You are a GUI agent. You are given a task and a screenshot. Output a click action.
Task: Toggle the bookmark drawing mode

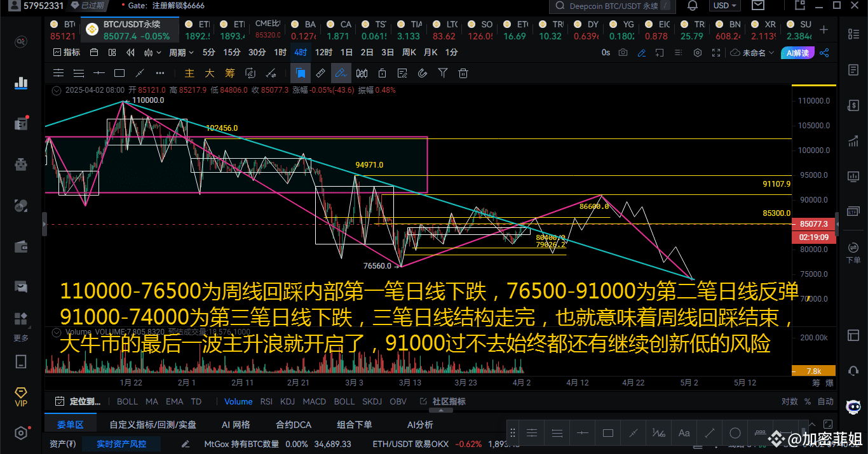[300, 73]
